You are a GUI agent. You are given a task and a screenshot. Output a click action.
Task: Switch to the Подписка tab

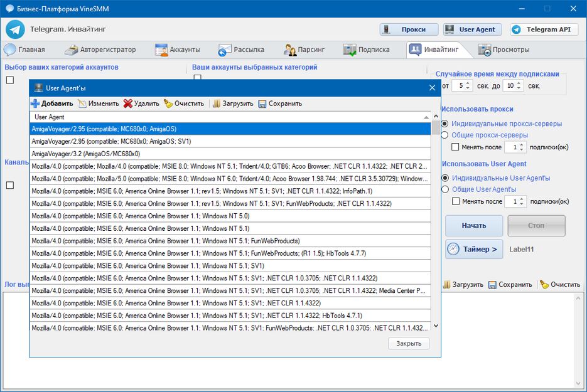(367, 50)
